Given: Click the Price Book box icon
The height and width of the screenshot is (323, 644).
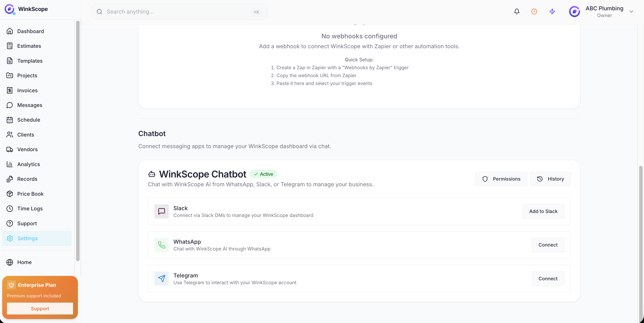Looking at the screenshot, I should click(x=10, y=194).
